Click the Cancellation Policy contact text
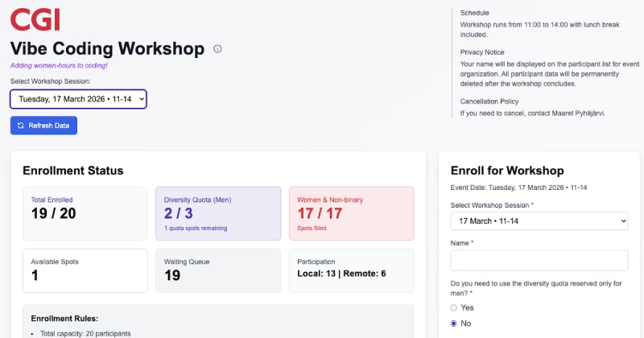This screenshot has height=338, width=644. pyautogui.click(x=532, y=113)
